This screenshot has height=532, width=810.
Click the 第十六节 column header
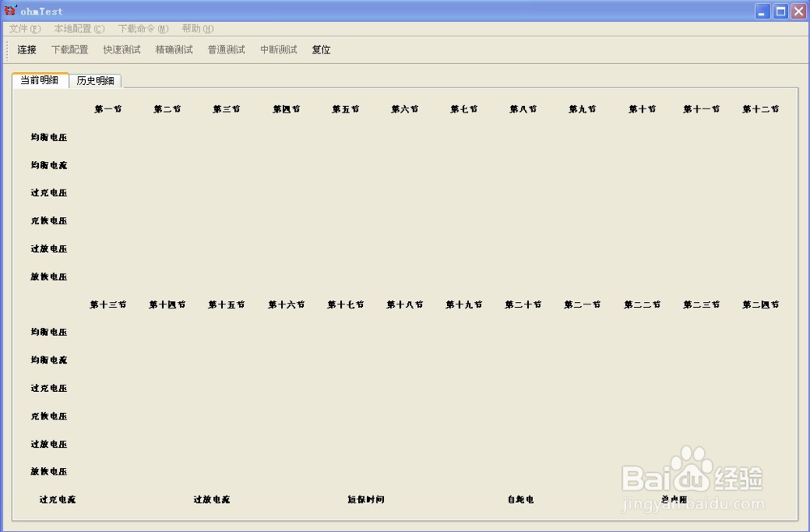pyautogui.click(x=286, y=304)
